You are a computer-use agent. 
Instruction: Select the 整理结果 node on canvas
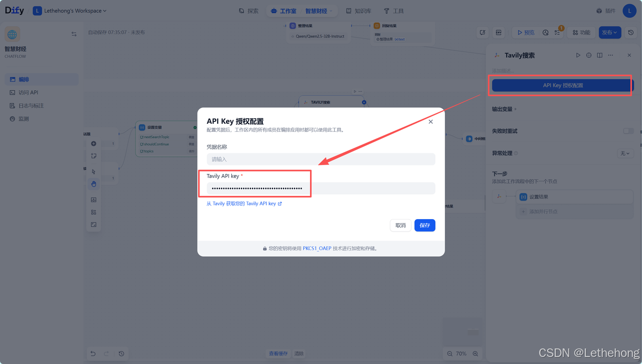(x=318, y=31)
